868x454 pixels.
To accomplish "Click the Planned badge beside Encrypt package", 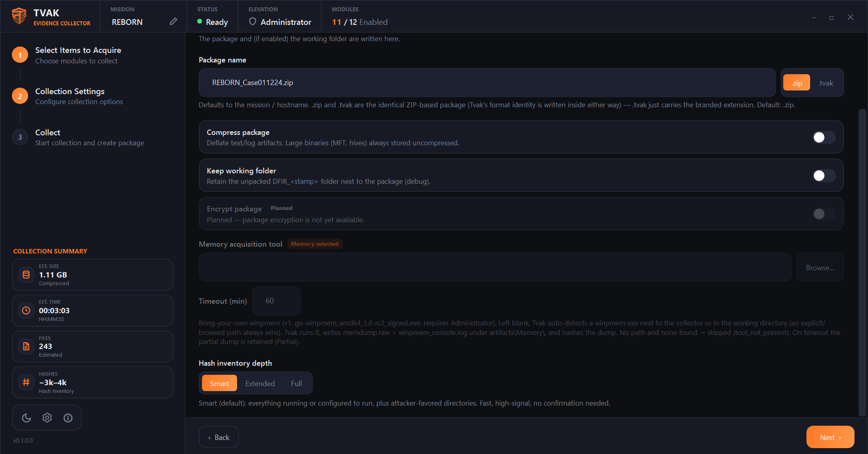I will point(281,208).
